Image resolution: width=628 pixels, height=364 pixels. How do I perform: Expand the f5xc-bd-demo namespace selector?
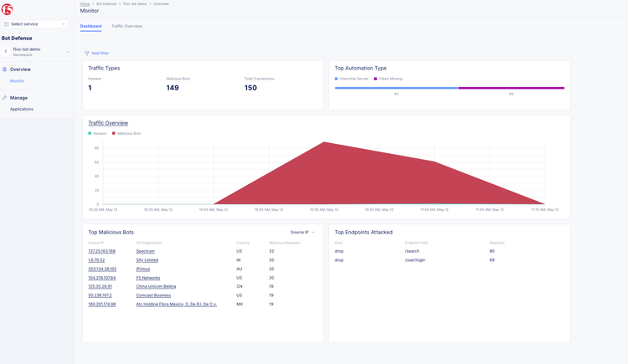coord(68,52)
